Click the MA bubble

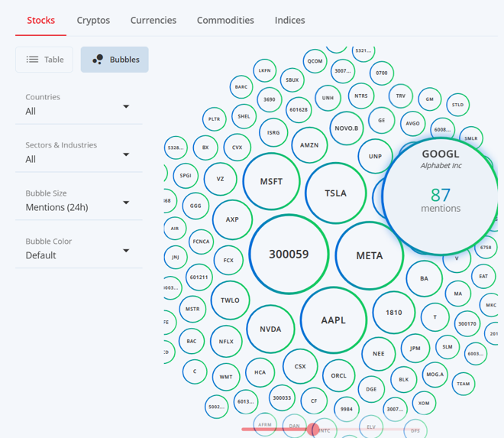click(x=458, y=294)
